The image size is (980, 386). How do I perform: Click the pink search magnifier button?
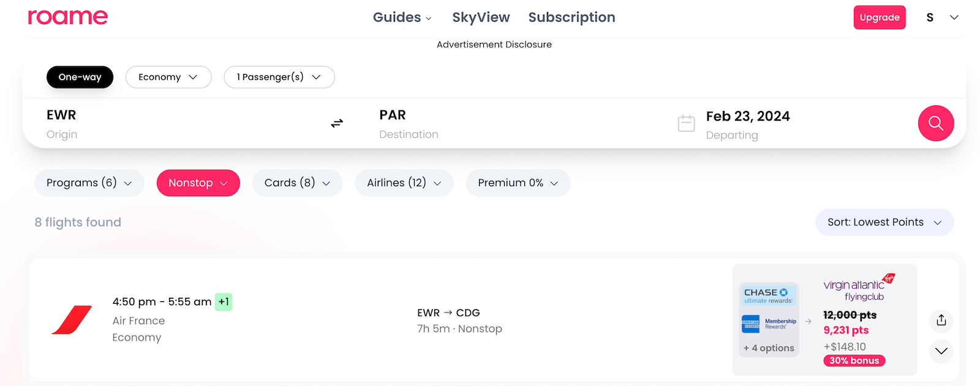coord(935,123)
